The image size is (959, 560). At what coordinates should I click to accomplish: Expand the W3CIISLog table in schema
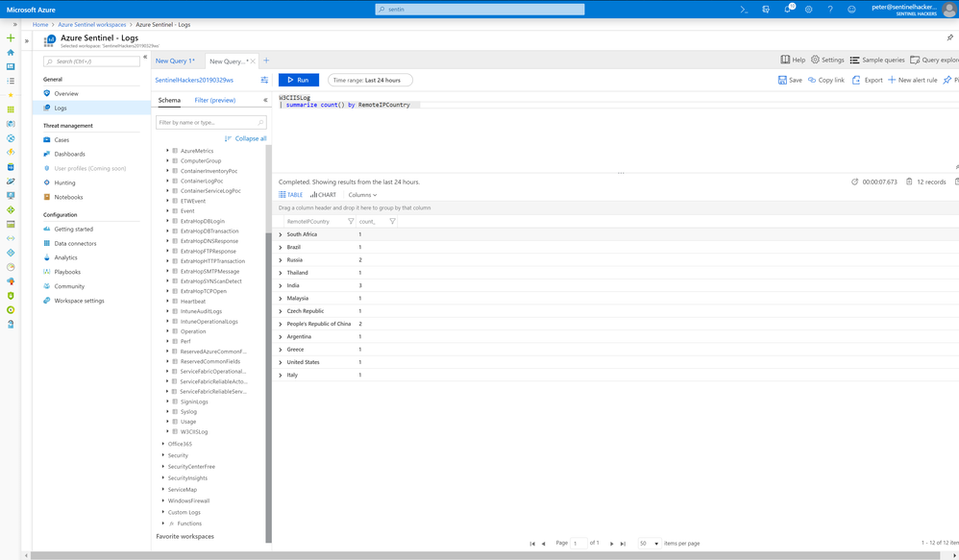pos(167,431)
